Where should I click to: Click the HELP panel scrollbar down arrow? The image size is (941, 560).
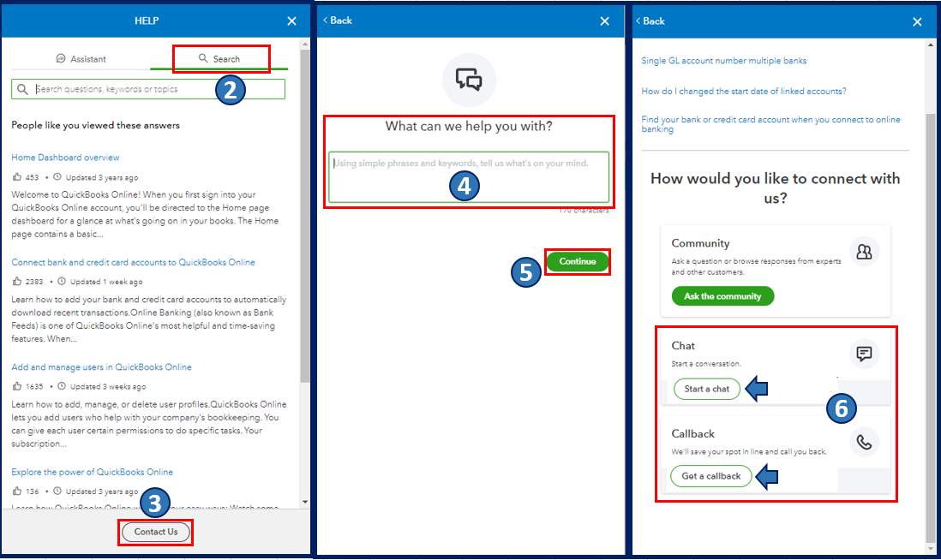305,502
